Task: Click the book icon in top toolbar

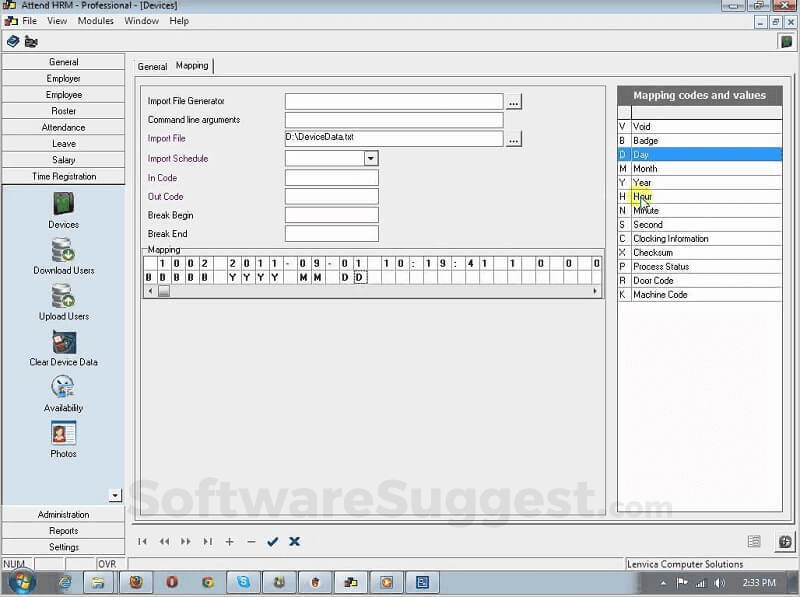Action: (13, 41)
